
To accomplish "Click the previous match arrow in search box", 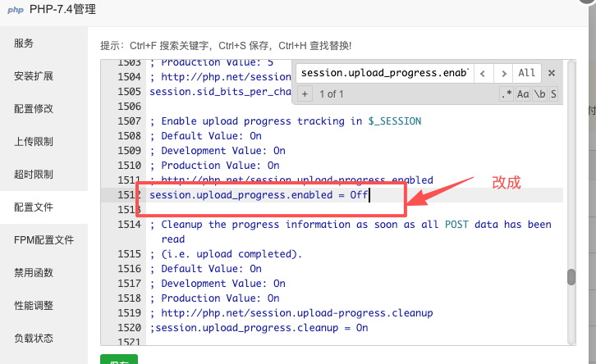I will pos(483,73).
